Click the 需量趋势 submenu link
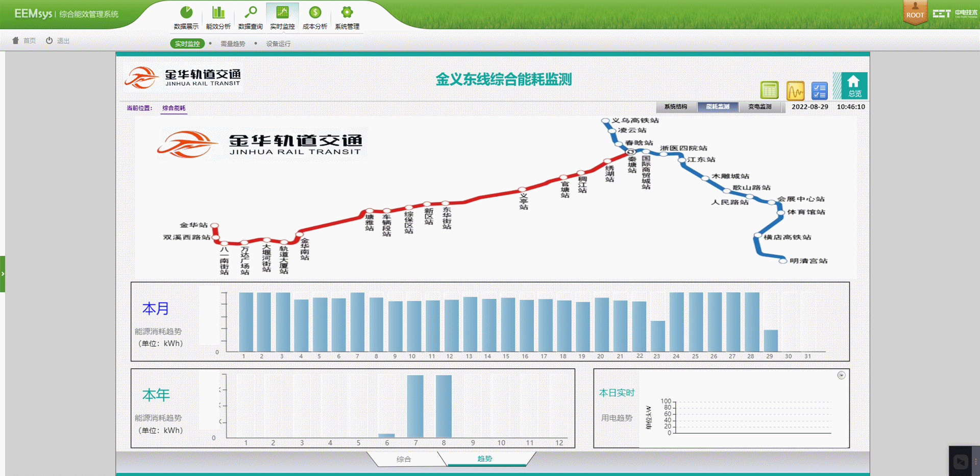Screen dimensions: 980x476 click(x=233, y=44)
